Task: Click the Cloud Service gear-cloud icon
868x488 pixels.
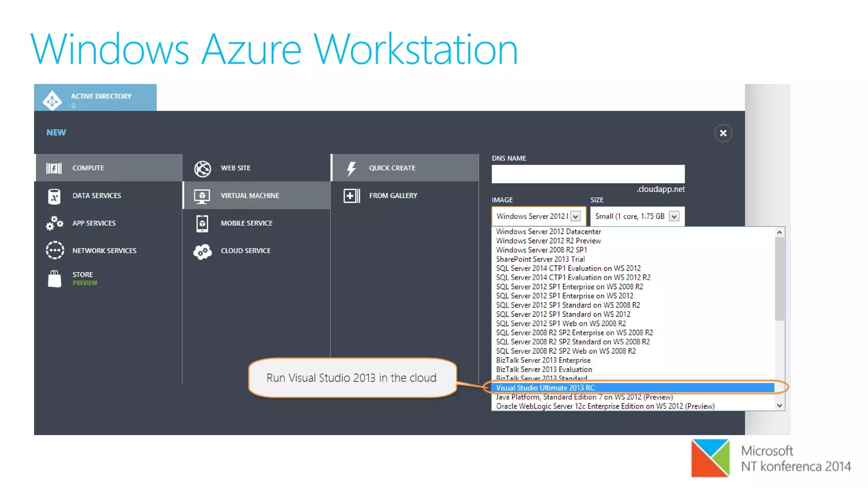Action: [203, 252]
